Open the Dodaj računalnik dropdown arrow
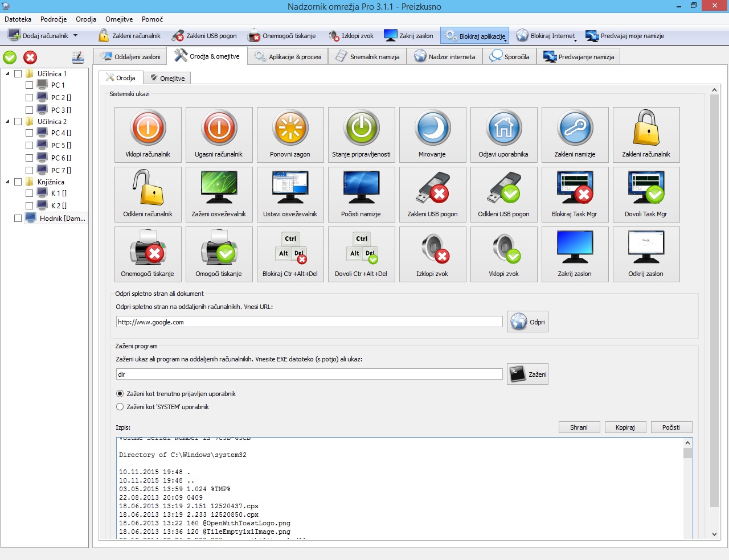729x560 pixels. pyautogui.click(x=75, y=36)
